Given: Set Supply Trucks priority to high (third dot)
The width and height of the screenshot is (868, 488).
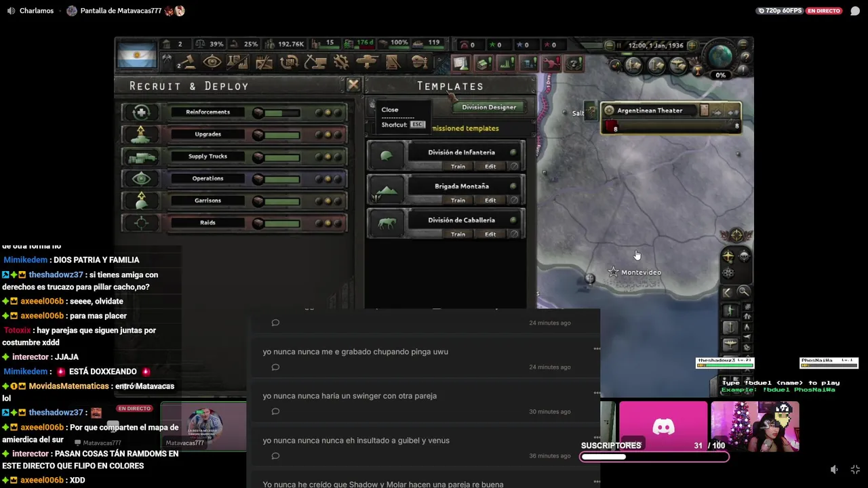Looking at the screenshot, I should coord(337,157).
